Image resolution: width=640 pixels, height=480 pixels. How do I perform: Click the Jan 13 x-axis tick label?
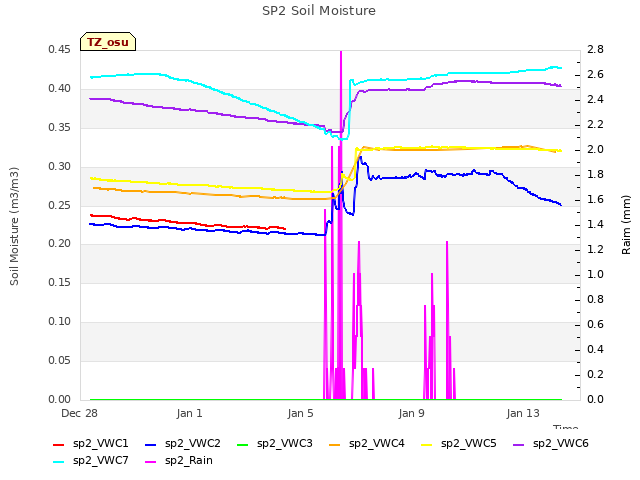tap(523, 413)
